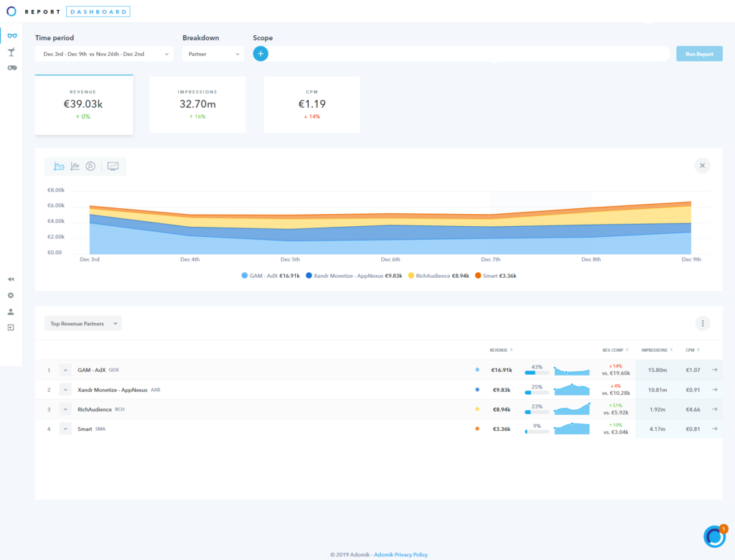This screenshot has height=560, width=735.
Task: Click the dark blue color dot in Xandr row
Action: 477,389
